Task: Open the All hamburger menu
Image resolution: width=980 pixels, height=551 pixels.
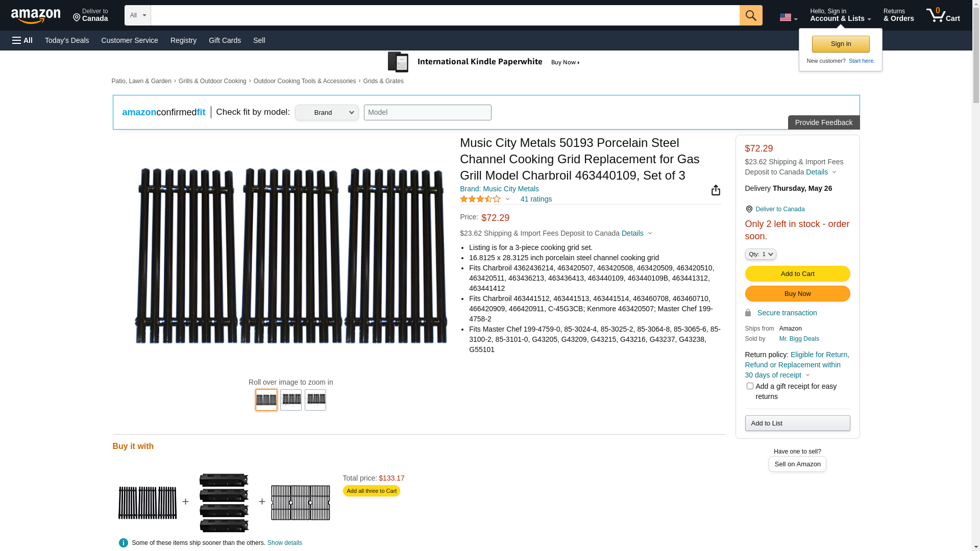Action: click(x=22, y=40)
